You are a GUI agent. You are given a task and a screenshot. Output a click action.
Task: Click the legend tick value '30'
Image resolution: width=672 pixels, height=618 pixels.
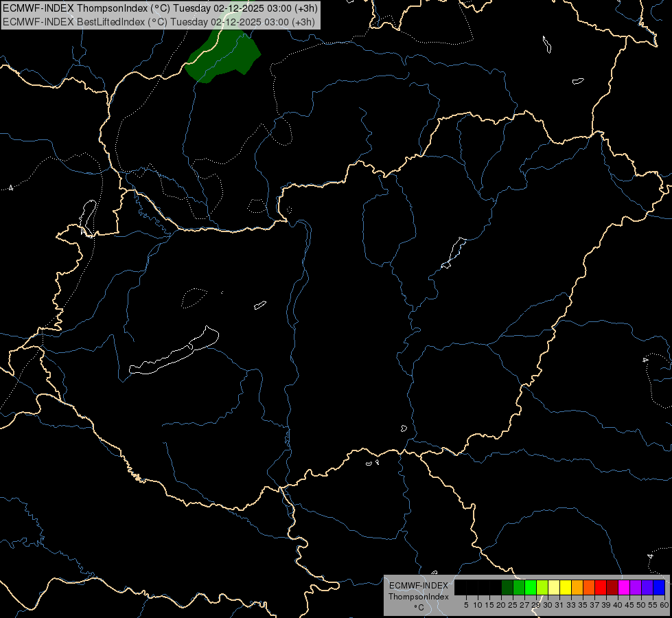point(548,605)
